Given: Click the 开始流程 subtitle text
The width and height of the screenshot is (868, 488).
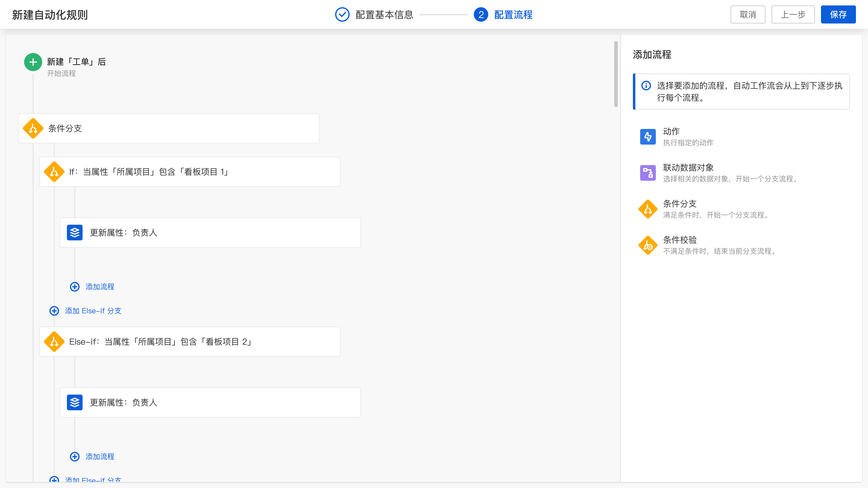Looking at the screenshot, I should point(61,74).
